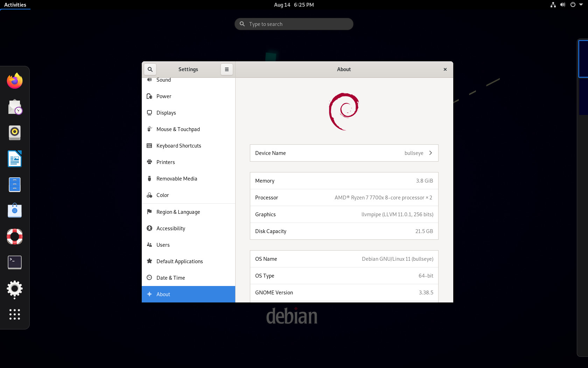
Task: Launch LibreOffice Writer from the dock
Action: pyautogui.click(x=15, y=159)
